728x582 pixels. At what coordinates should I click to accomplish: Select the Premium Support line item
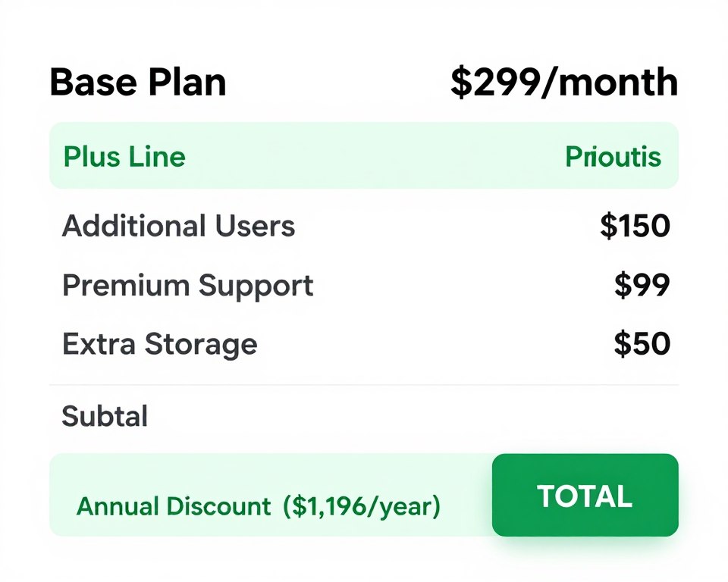point(187,286)
